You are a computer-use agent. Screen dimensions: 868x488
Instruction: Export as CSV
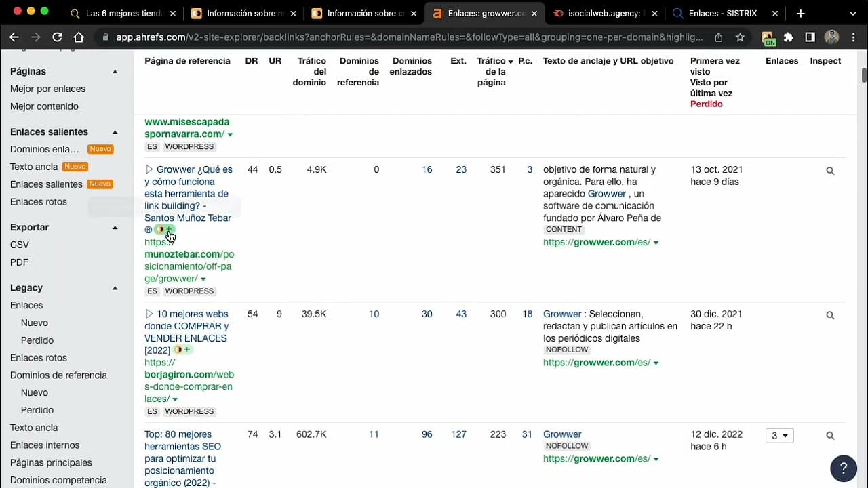(x=20, y=245)
